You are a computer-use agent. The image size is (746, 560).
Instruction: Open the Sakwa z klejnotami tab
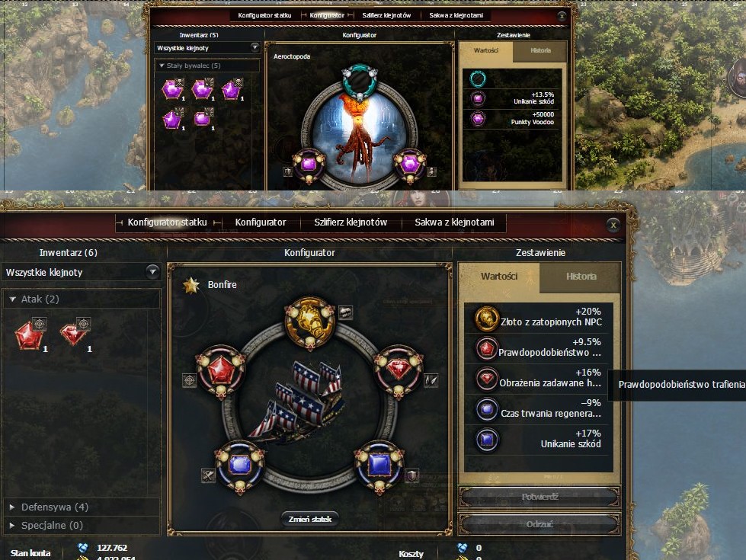coord(454,222)
